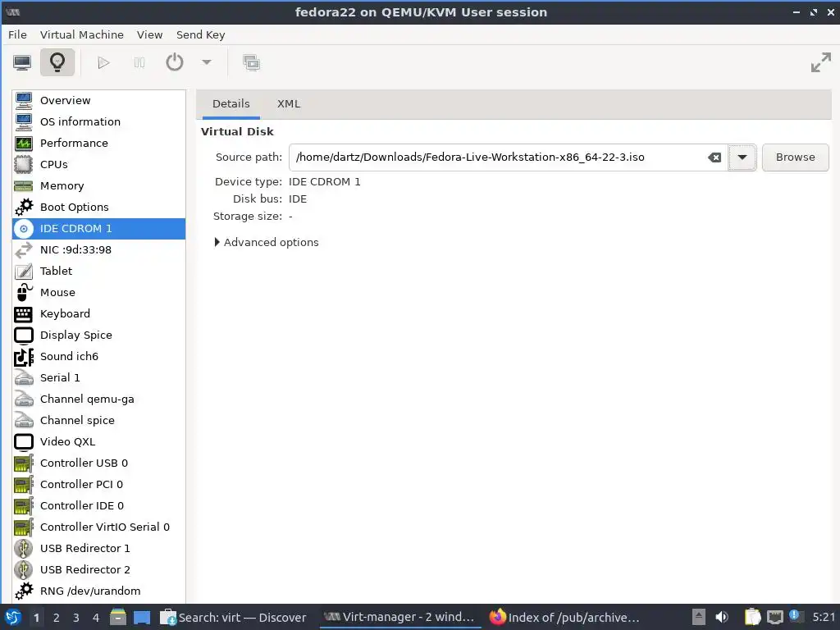Open the shutdown options dropdown arrow
The width and height of the screenshot is (840, 630).
(207, 62)
